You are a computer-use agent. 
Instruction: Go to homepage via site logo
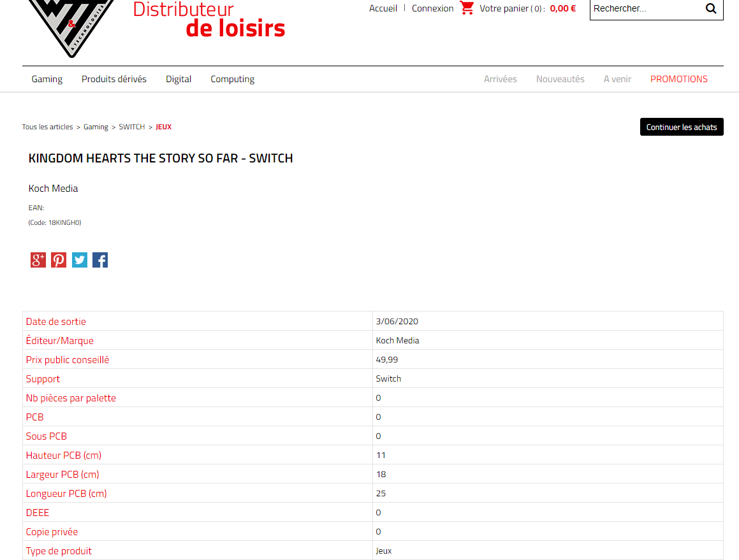click(x=71, y=28)
